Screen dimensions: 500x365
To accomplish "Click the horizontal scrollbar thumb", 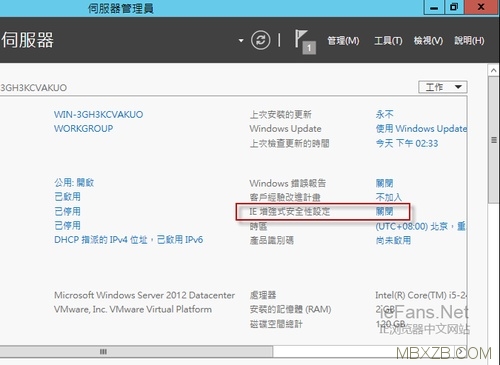I will click(x=136, y=351).
